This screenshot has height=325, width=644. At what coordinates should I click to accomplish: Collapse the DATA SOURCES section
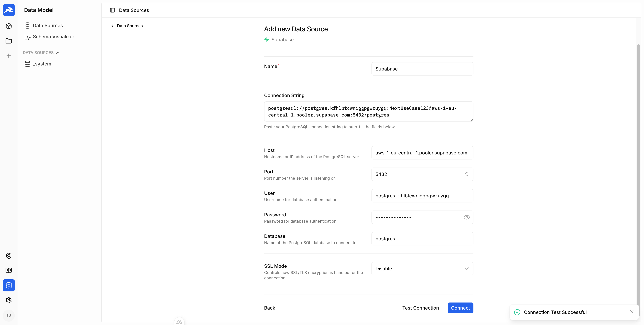tap(58, 53)
